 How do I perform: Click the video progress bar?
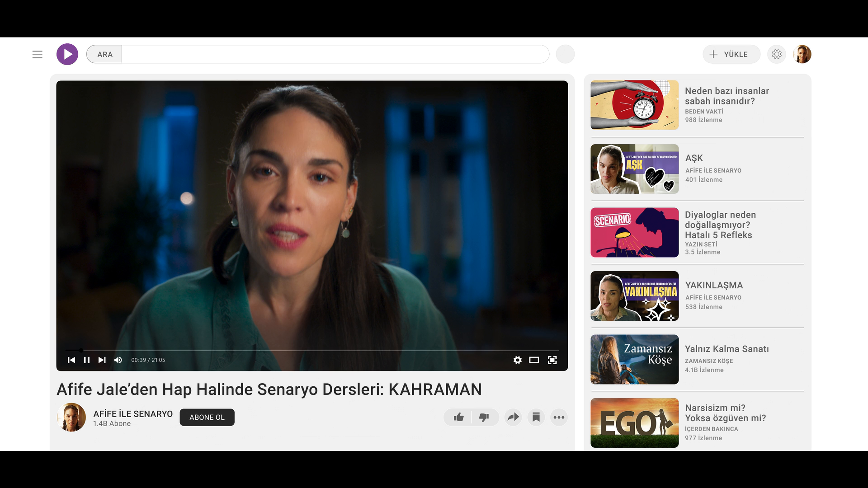click(x=312, y=350)
